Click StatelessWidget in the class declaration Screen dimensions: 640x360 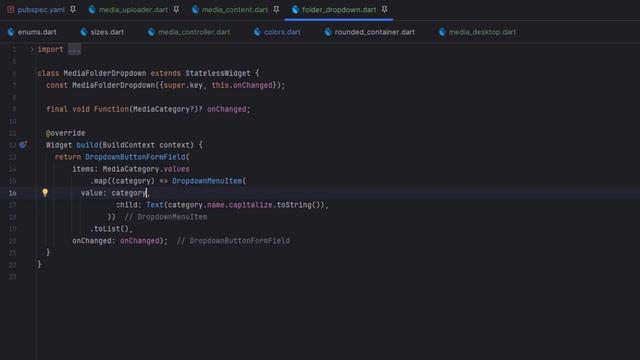pyautogui.click(x=218, y=73)
